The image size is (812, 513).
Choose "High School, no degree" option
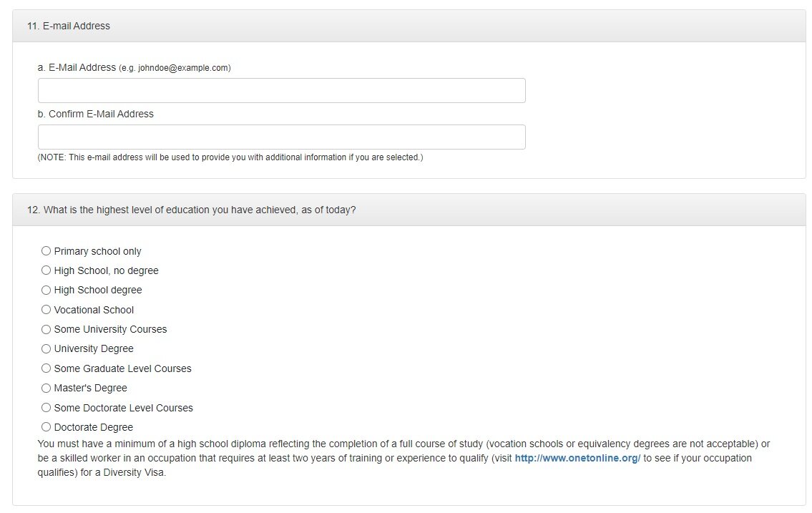point(47,270)
